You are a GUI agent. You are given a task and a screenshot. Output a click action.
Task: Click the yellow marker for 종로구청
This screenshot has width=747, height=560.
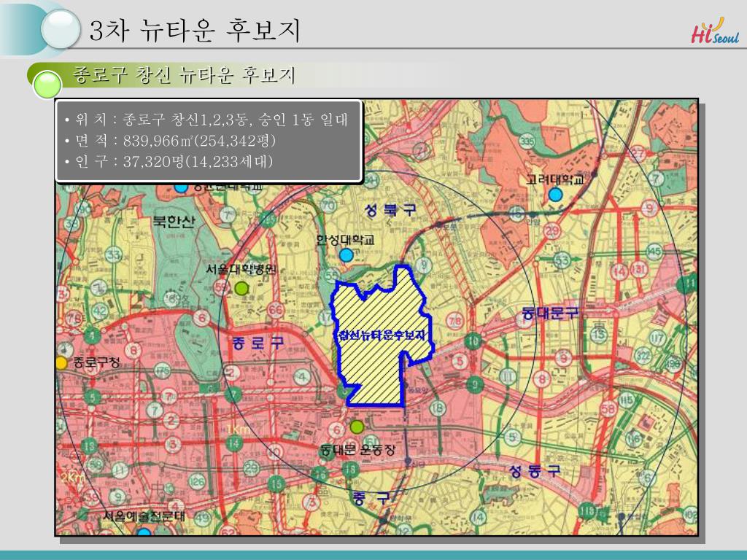point(61,363)
